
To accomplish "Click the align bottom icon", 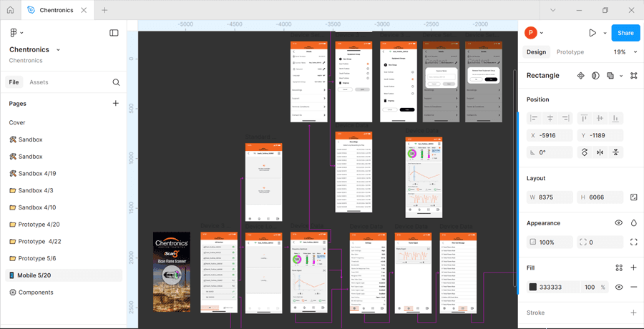I will [615, 118].
